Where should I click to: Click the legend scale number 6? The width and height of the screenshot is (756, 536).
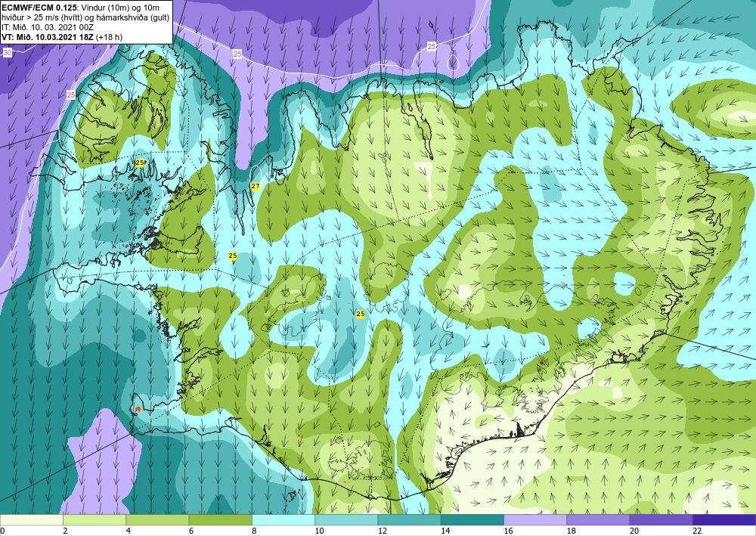pyautogui.click(x=191, y=531)
